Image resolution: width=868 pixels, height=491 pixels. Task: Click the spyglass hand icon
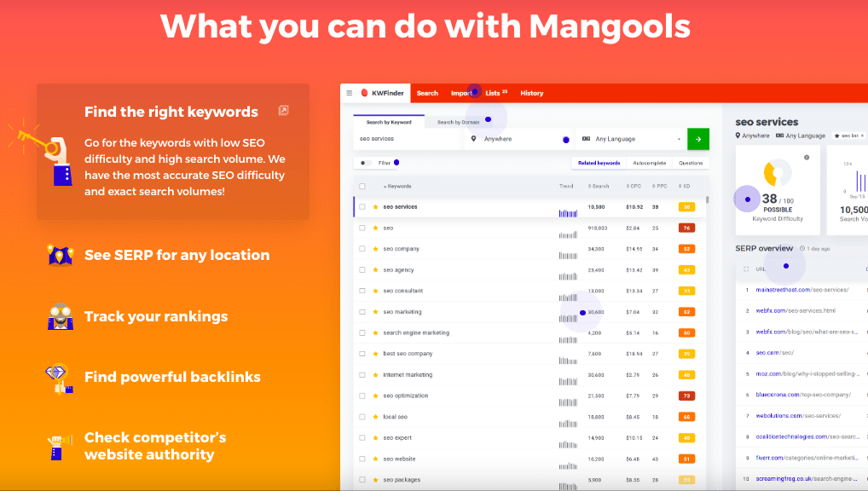[x=59, y=448]
